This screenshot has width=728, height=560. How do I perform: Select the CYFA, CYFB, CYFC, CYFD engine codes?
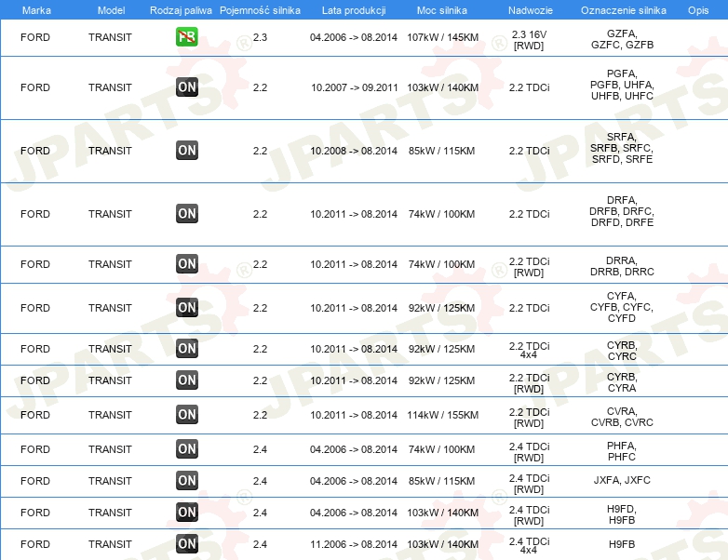tap(622, 307)
